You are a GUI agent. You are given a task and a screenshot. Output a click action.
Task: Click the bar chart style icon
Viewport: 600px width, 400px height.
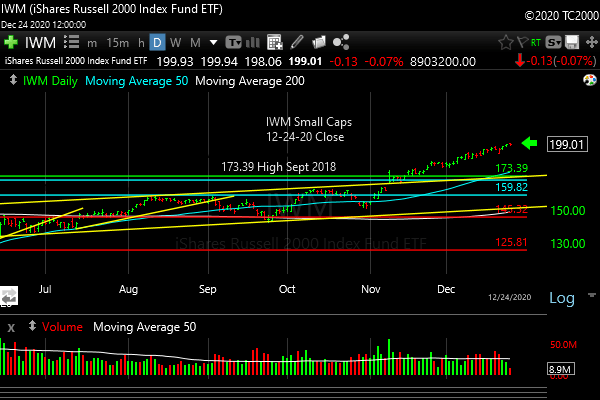click(x=253, y=42)
